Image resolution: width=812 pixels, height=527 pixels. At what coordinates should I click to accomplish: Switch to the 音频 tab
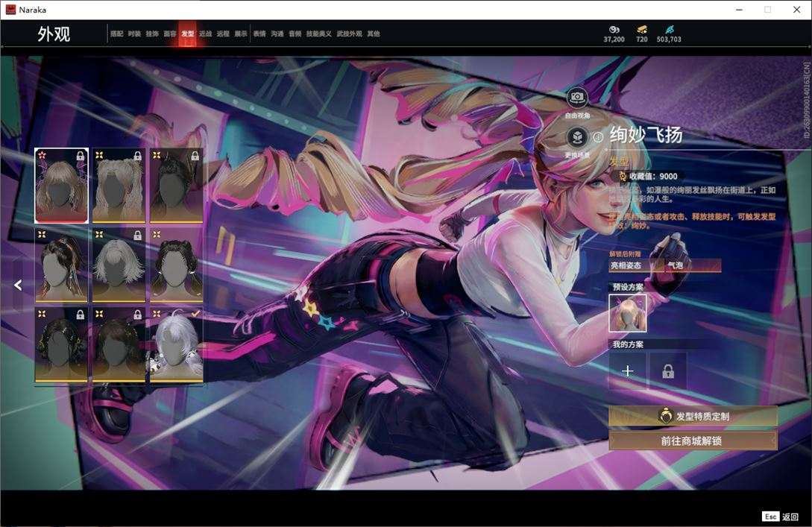click(295, 34)
